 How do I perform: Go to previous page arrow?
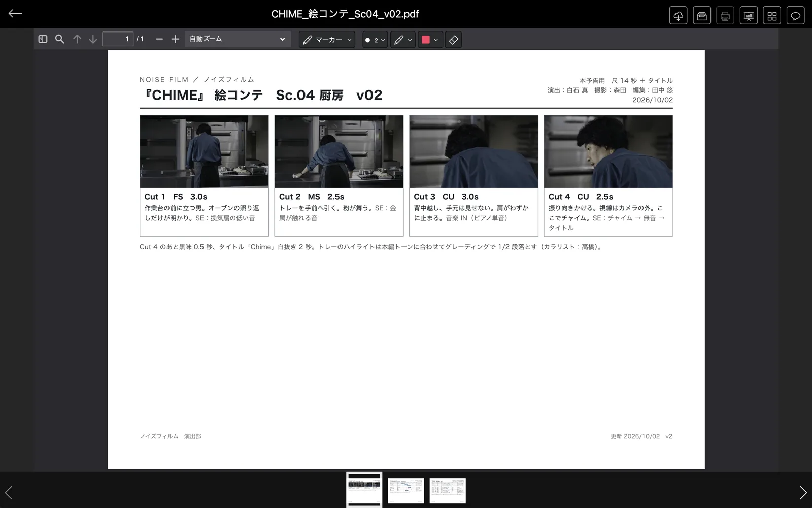[77, 39]
